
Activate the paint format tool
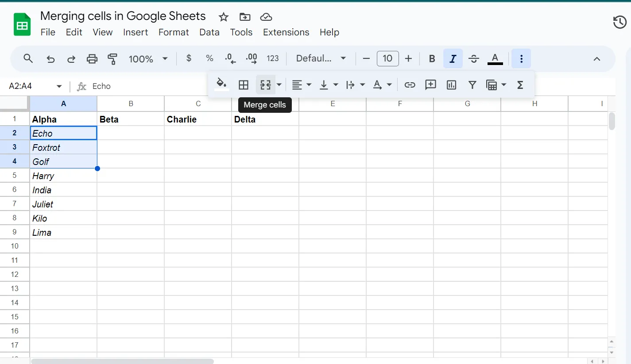point(112,58)
